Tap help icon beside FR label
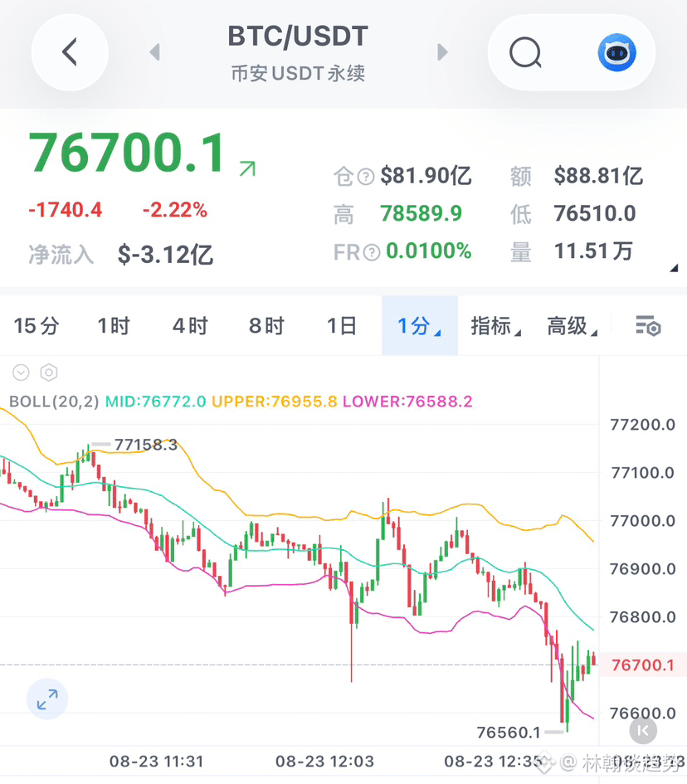The image size is (687, 784). point(371,252)
